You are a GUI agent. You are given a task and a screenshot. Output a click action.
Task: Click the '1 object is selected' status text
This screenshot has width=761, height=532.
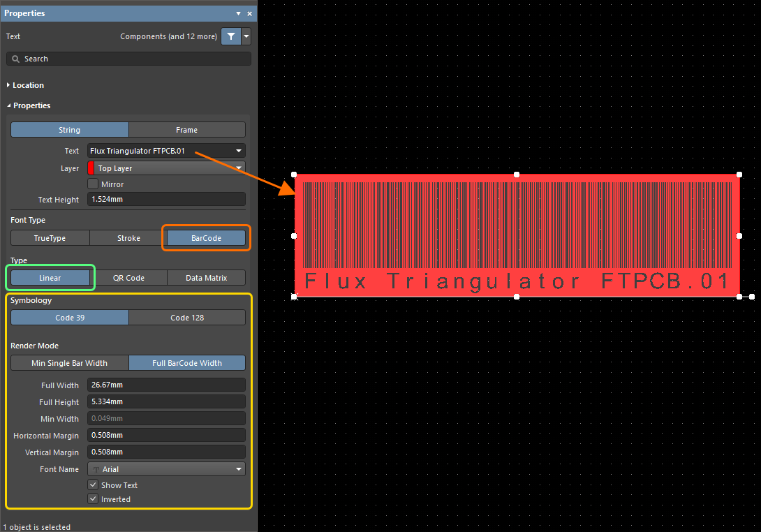coord(37,527)
